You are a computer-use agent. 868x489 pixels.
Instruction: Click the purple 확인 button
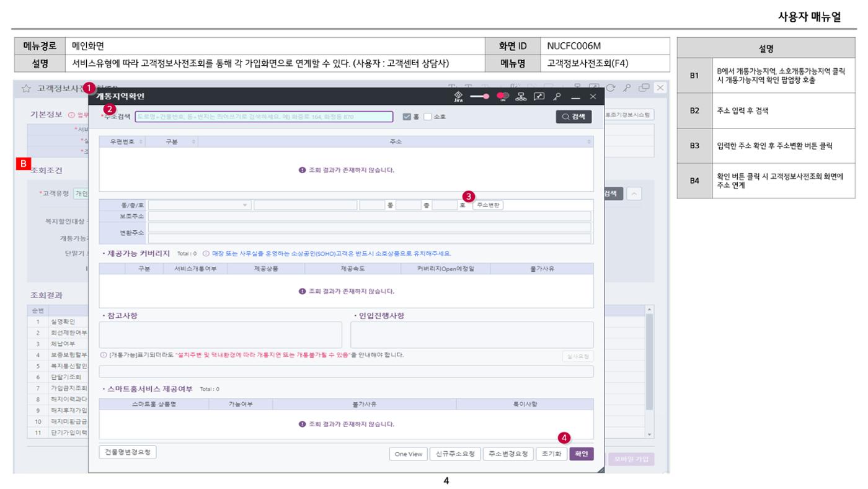(x=581, y=454)
